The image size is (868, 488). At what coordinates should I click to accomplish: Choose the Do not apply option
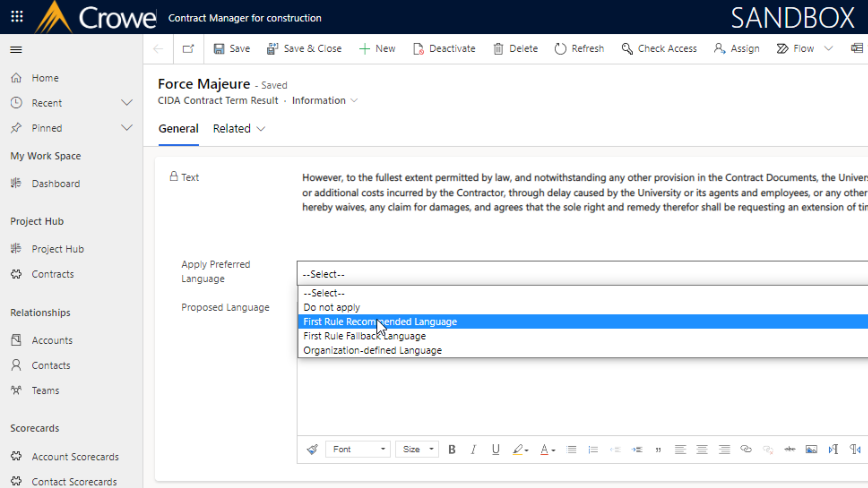pyautogui.click(x=583, y=307)
